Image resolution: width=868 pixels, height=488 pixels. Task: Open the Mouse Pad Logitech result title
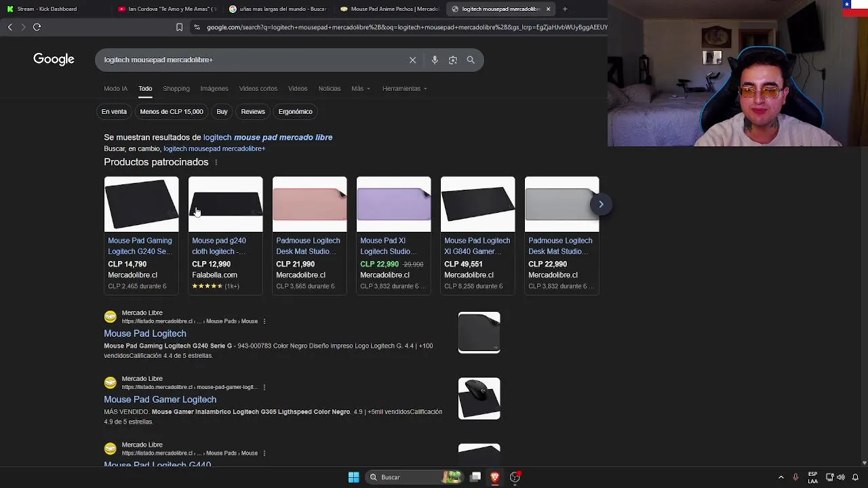(145, 333)
